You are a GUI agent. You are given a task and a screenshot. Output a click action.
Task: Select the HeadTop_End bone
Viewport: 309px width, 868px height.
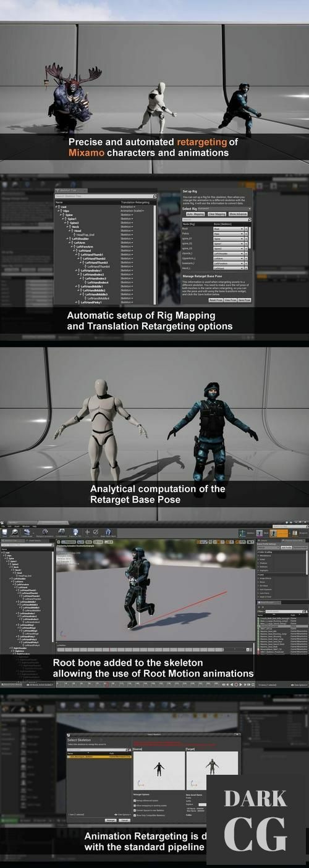tap(86, 235)
